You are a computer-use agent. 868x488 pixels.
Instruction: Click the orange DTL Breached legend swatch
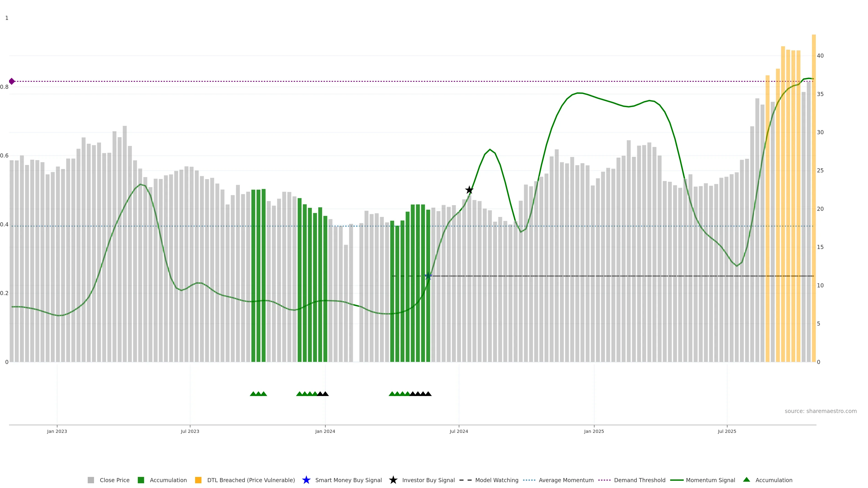(198, 480)
